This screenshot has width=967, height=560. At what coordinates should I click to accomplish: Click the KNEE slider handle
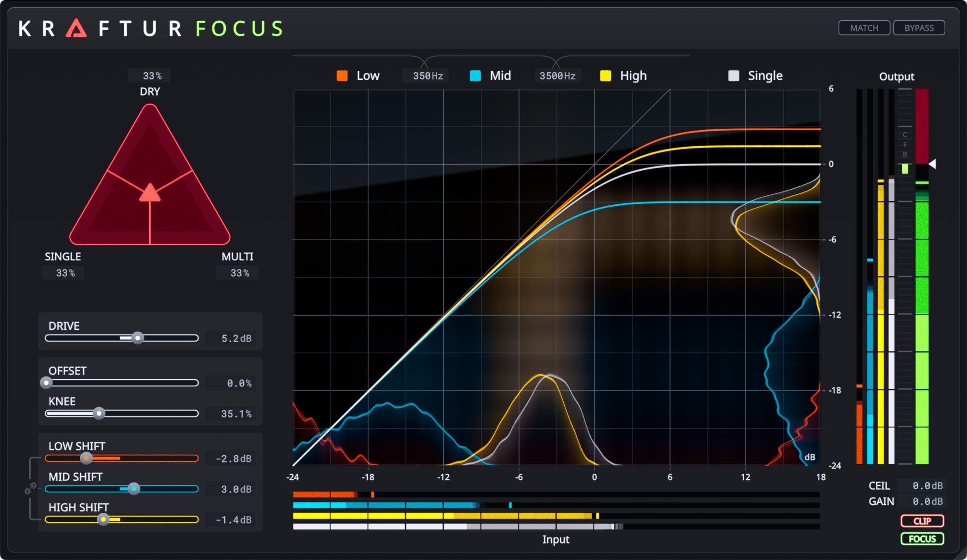[x=99, y=413]
